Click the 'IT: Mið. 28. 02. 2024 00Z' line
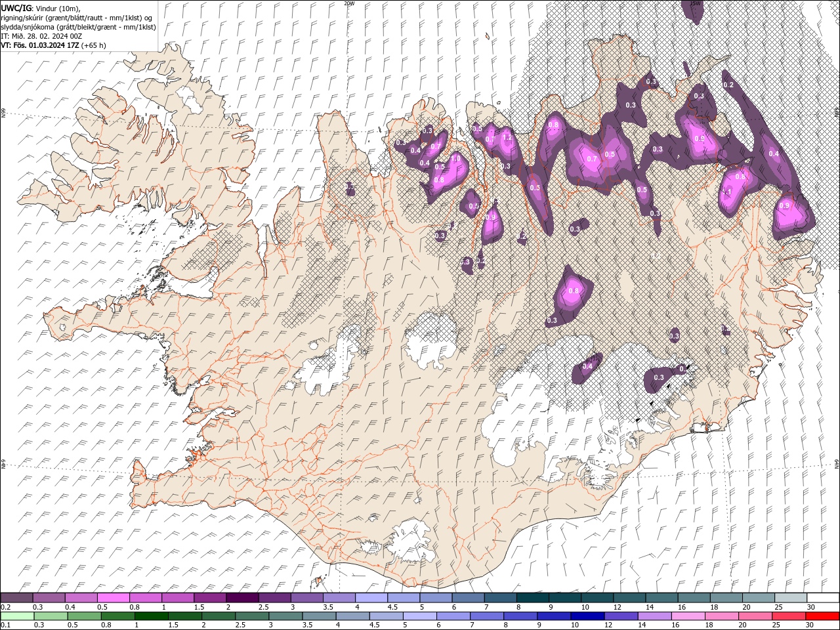 point(41,36)
